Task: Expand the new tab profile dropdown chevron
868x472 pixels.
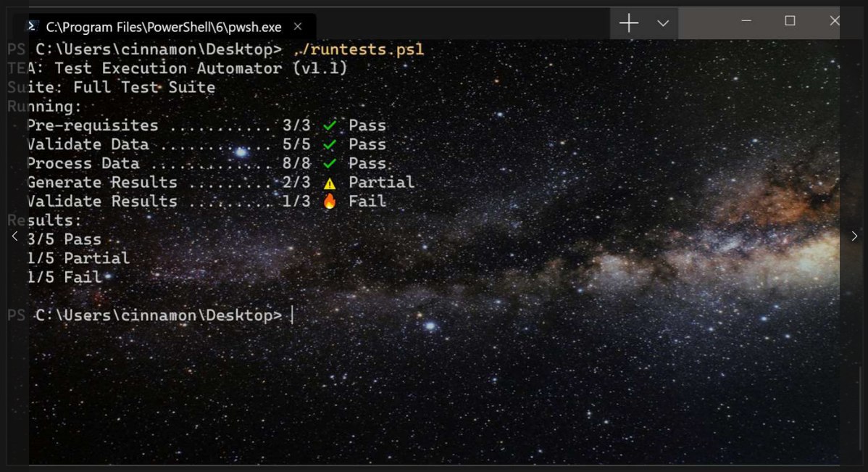Action: (x=663, y=23)
